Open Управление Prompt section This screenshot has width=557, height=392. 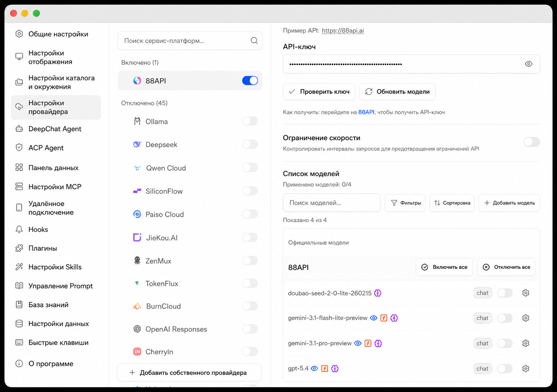pyautogui.click(x=56, y=286)
